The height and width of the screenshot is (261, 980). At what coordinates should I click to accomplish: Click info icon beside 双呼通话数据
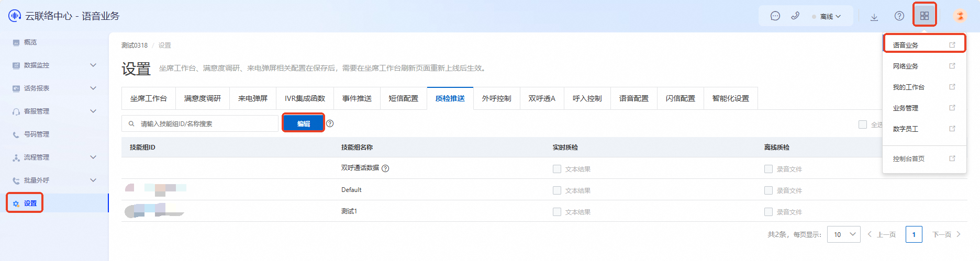[x=385, y=168]
